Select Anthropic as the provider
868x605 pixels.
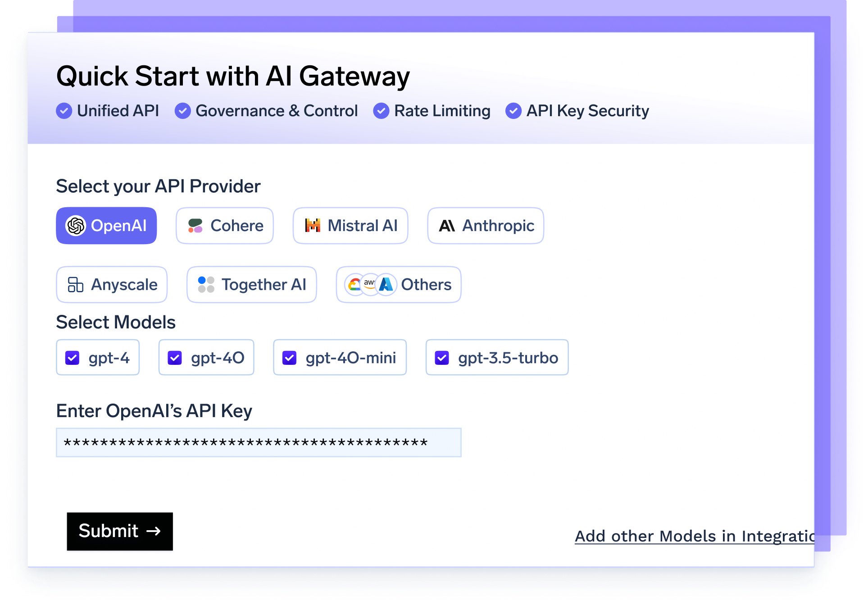[486, 226]
